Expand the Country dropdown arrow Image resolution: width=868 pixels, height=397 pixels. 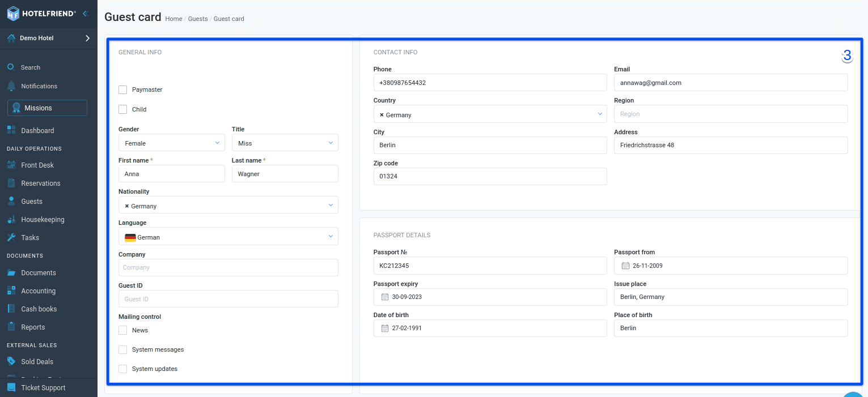[600, 114]
